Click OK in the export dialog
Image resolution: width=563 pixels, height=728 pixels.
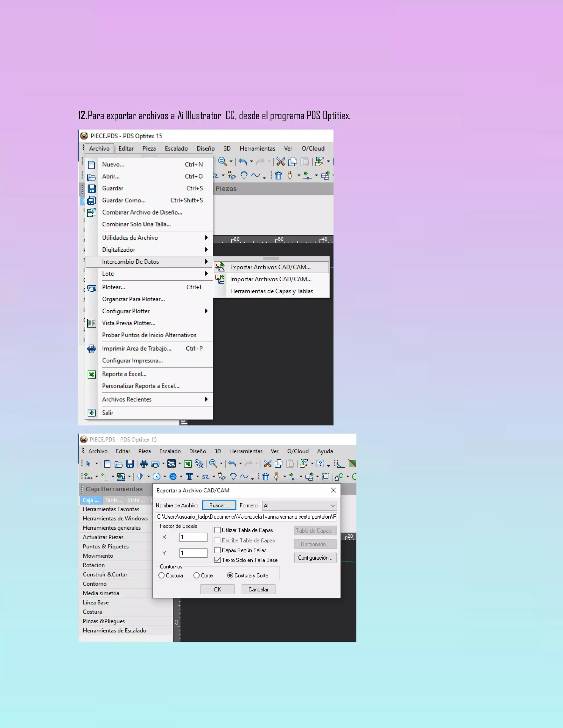pos(217,589)
